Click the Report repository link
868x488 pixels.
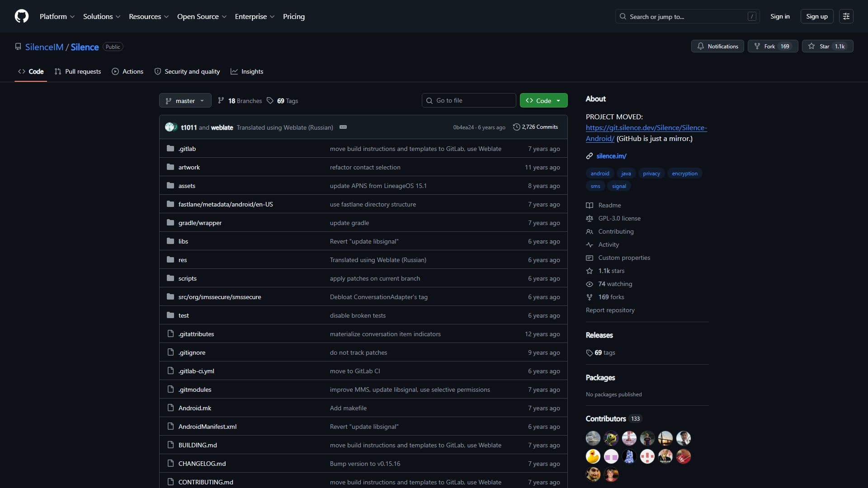click(610, 310)
